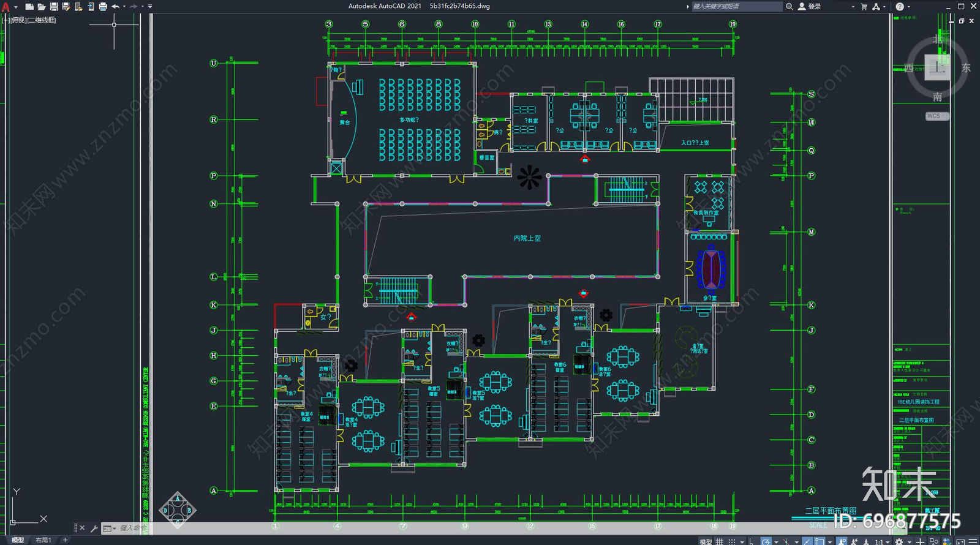The height and width of the screenshot is (545, 980).
Task: Expand the Redo history dropdown arrow
Action: click(x=142, y=7)
